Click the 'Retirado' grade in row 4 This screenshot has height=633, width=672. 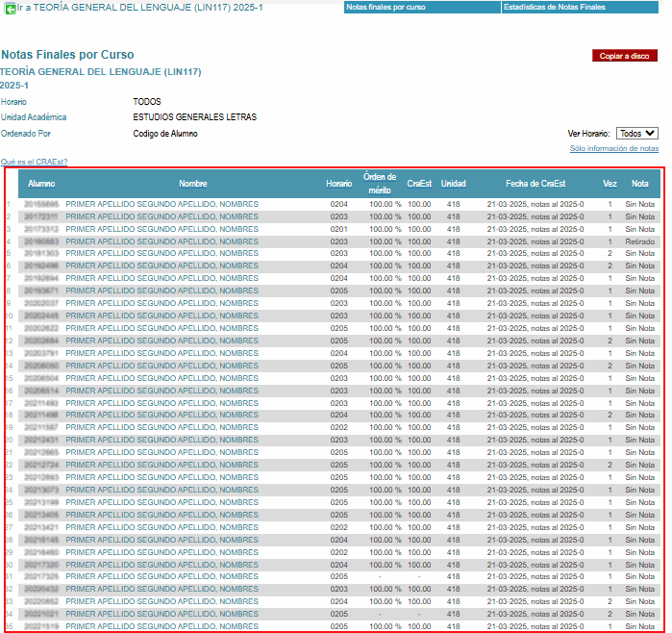[639, 241]
